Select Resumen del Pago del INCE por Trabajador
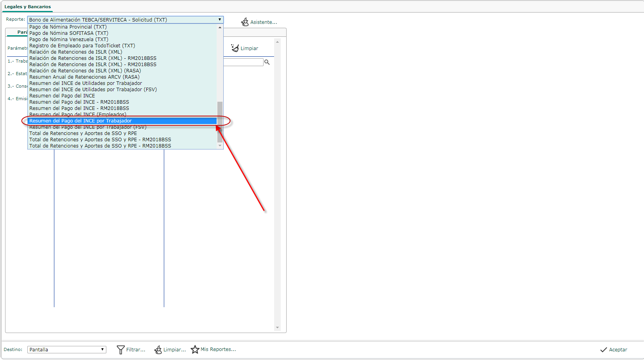Image resolution: width=644 pixels, height=360 pixels. (80, 121)
